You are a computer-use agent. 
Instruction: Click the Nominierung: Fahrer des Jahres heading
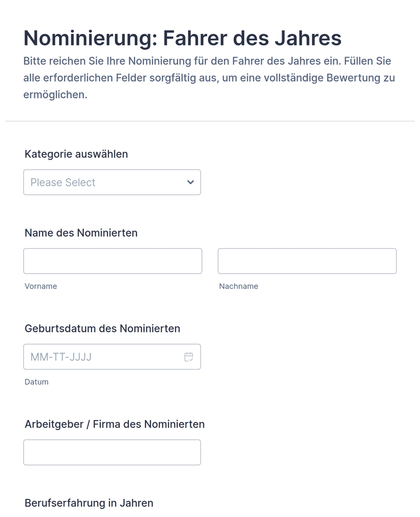(x=182, y=38)
